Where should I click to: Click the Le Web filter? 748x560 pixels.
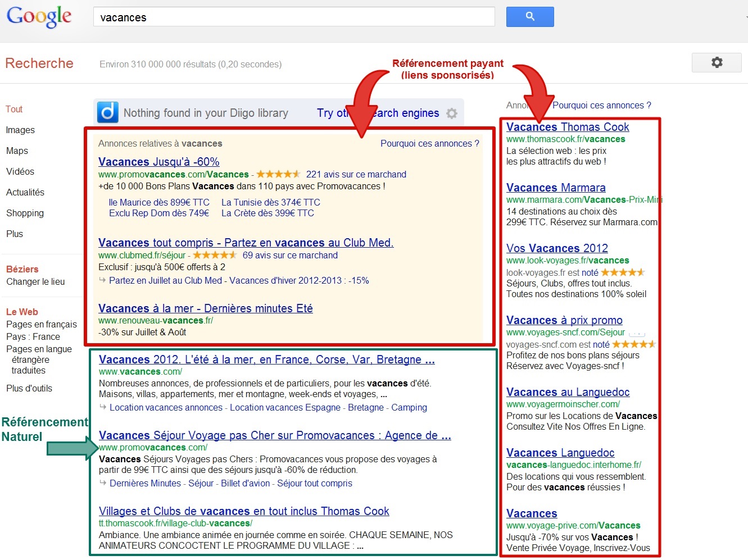coord(22,312)
